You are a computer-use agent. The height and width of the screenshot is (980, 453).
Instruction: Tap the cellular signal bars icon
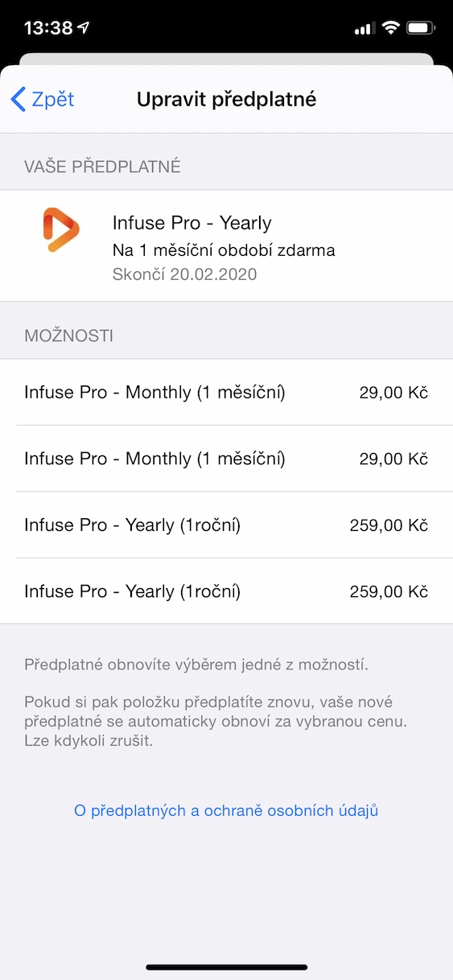(x=364, y=29)
